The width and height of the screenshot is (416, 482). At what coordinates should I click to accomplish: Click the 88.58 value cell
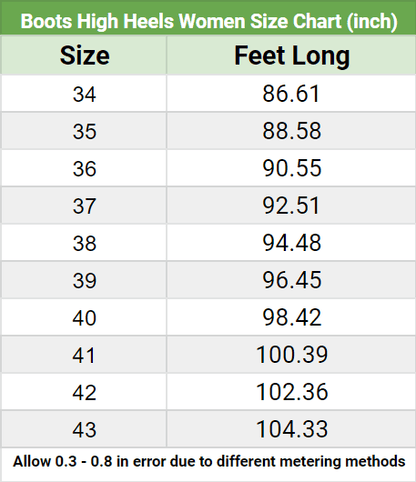point(292,131)
